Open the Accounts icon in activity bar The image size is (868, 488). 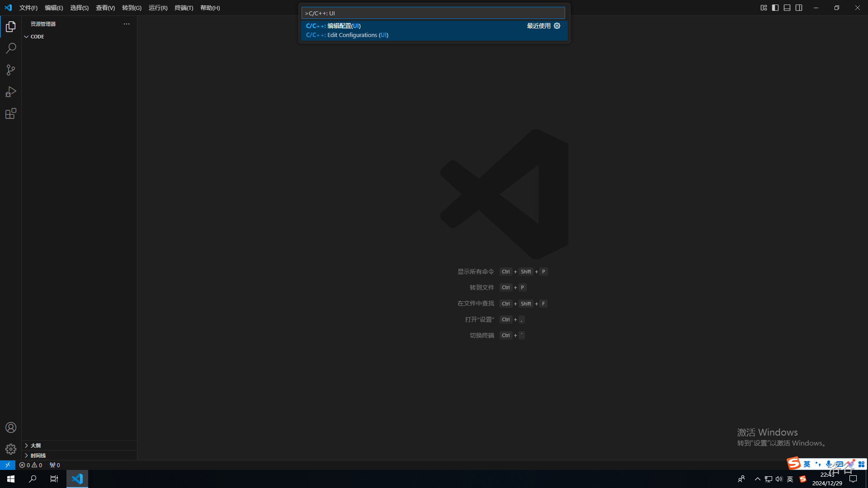pos(11,427)
